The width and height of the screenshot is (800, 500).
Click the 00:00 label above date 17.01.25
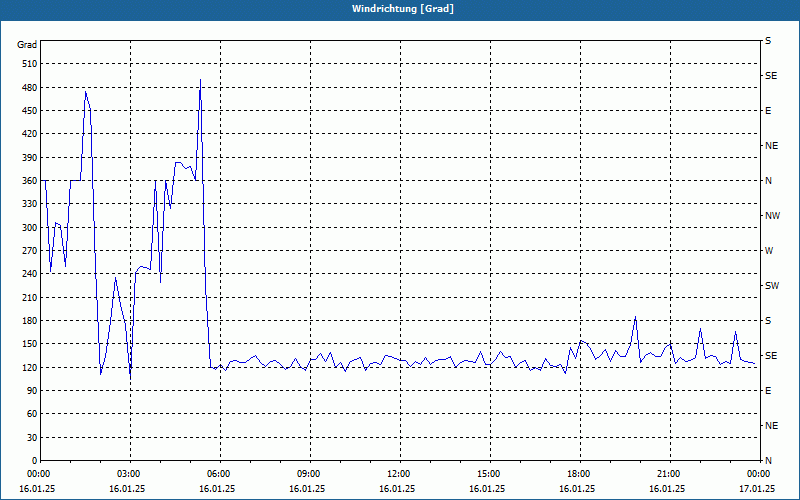(x=759, y=474)
